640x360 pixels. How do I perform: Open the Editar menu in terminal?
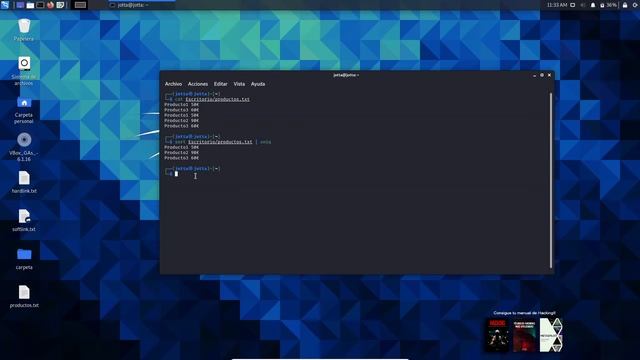pyautogui.click(x=220, y=84)
